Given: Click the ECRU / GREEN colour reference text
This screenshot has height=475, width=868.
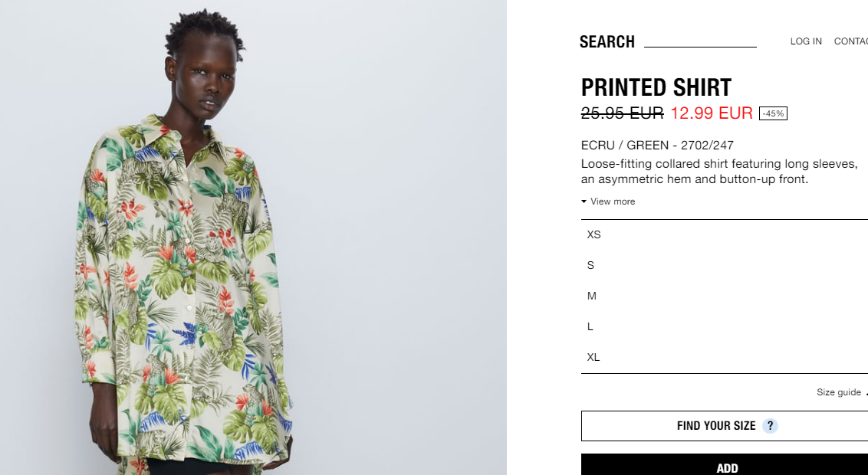Looking at the screenshot, I should [x=657, y=146].
